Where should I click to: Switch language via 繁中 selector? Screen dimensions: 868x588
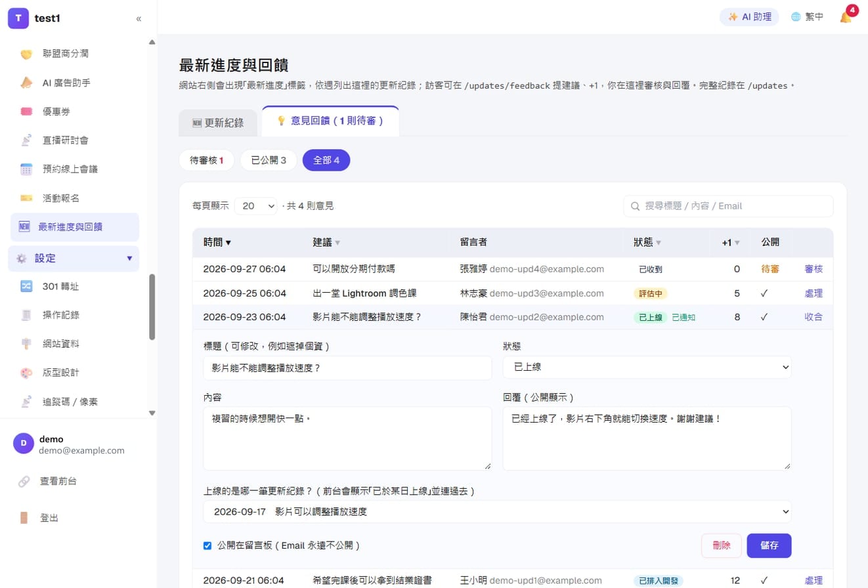[x=807, y=17]
